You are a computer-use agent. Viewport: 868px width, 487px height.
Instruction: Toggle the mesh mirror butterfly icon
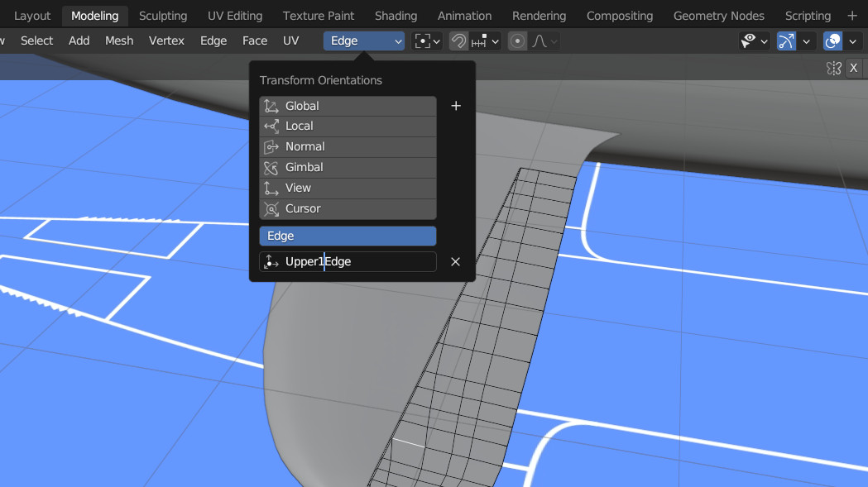point(834,68)
